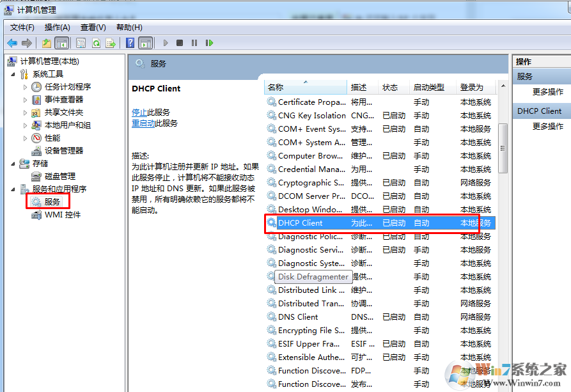Image resolution: width=571 pixels, height=392 pixels.
Task: Click the Pause Service toolbar icon
Action: pos(194,43)
